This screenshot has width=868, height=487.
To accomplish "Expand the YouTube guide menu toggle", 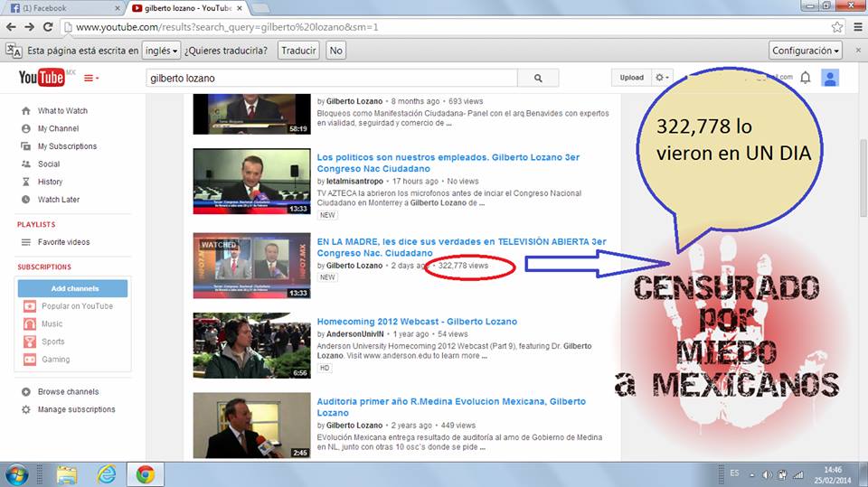I will click(x=91, y=79).
